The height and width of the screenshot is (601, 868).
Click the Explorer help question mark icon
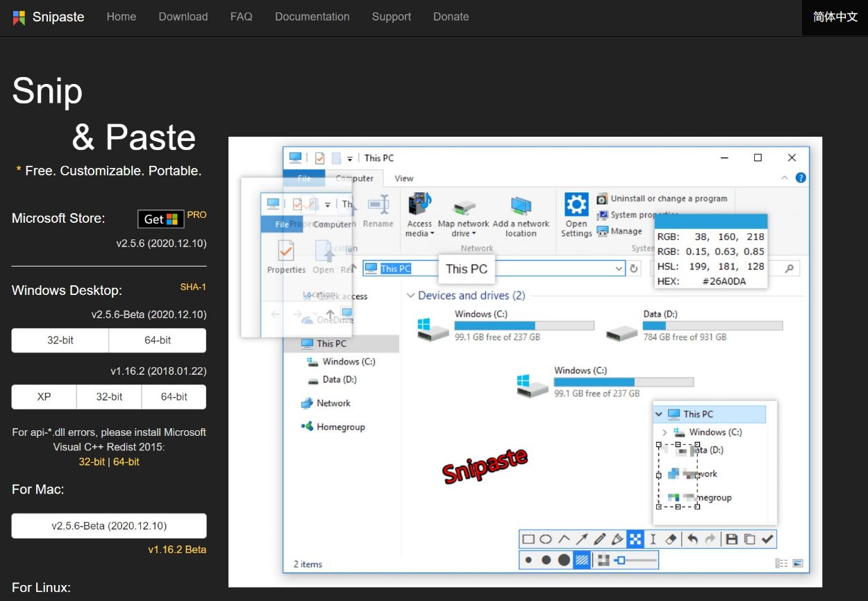(x=801, y=178)
